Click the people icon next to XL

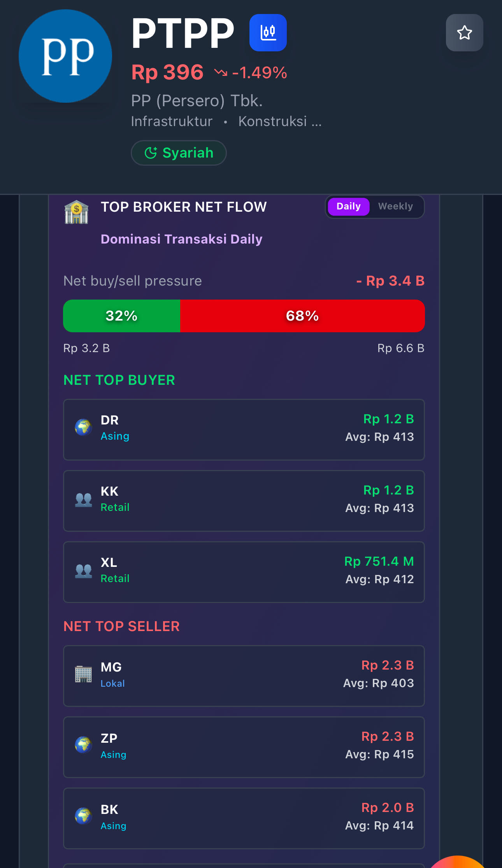coord(83,570)
